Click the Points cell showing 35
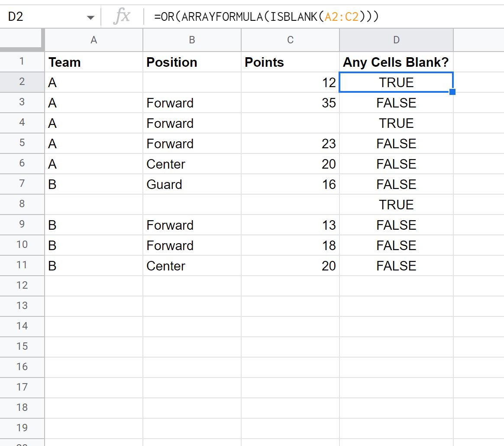Image resolution: width=504 pixels, height=446 pixels. pos(290,103)
